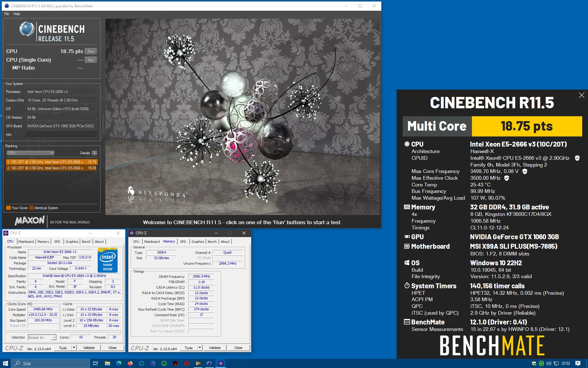Viewport: 588px width, 368px height.
Task: Click the shield icon after Max Effective Clock
Action: 507,178
